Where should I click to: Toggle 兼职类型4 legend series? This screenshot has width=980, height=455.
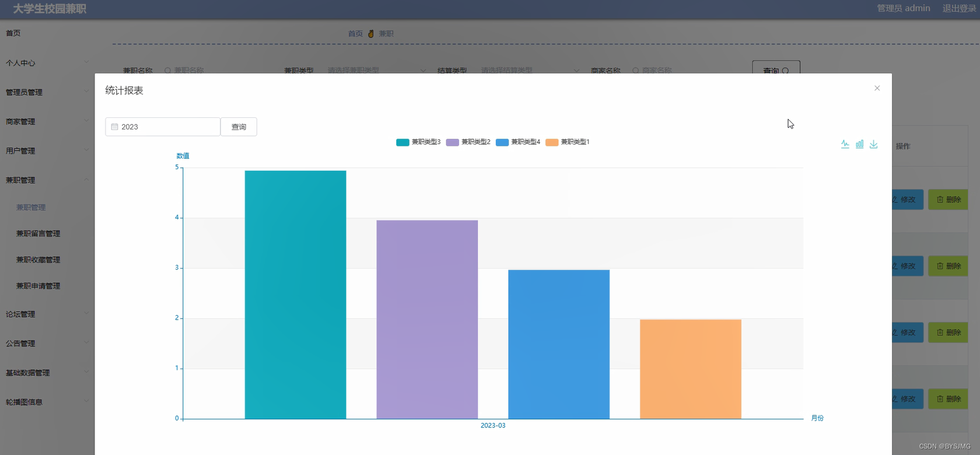pyautogui.click(x=518, y=142)
